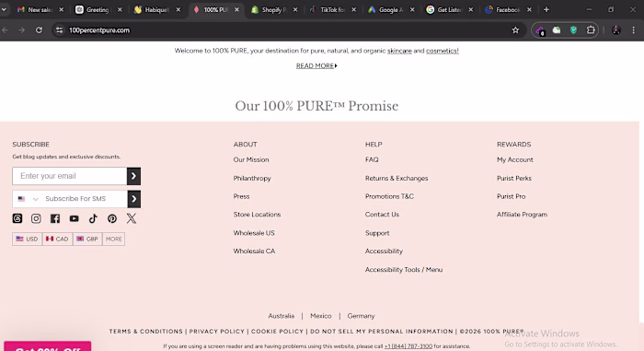Select USD currency
Image resolution: width=644 pixels, height=351 pixels.
(27, 240)
